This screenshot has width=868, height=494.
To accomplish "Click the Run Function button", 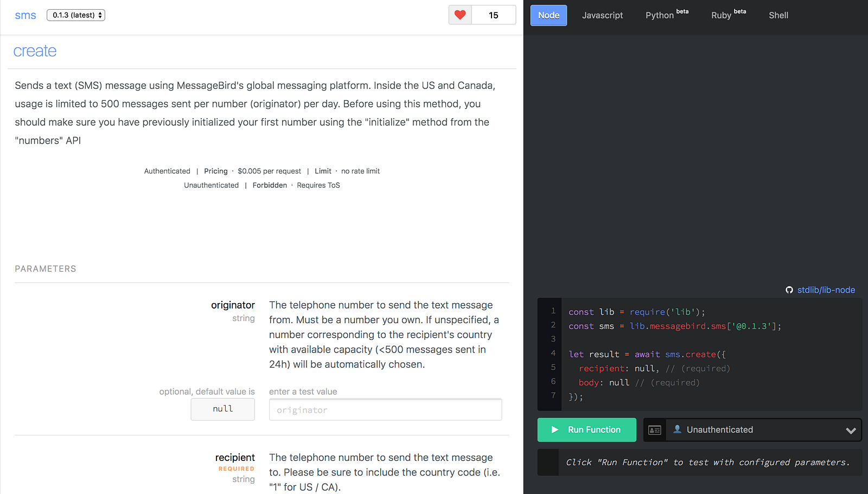I will 586,430.
